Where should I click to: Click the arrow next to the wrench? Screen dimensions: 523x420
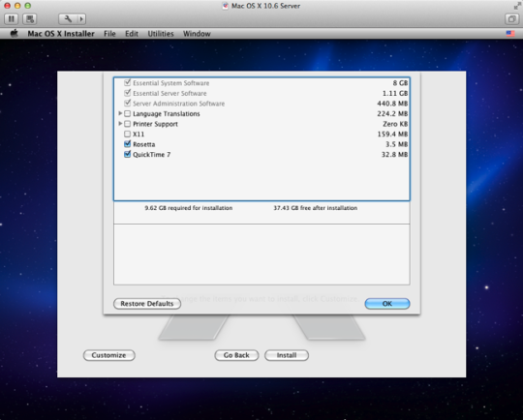[x=81, y=19]
